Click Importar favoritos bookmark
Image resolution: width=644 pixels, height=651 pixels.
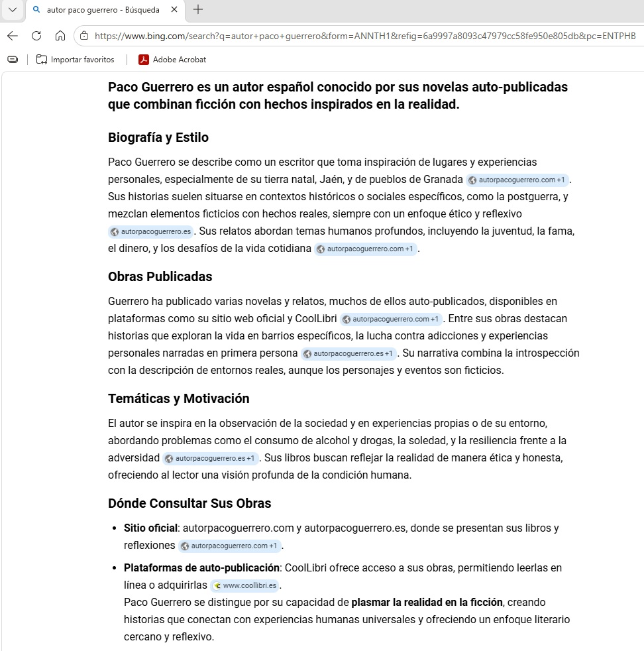coord(75,60)
